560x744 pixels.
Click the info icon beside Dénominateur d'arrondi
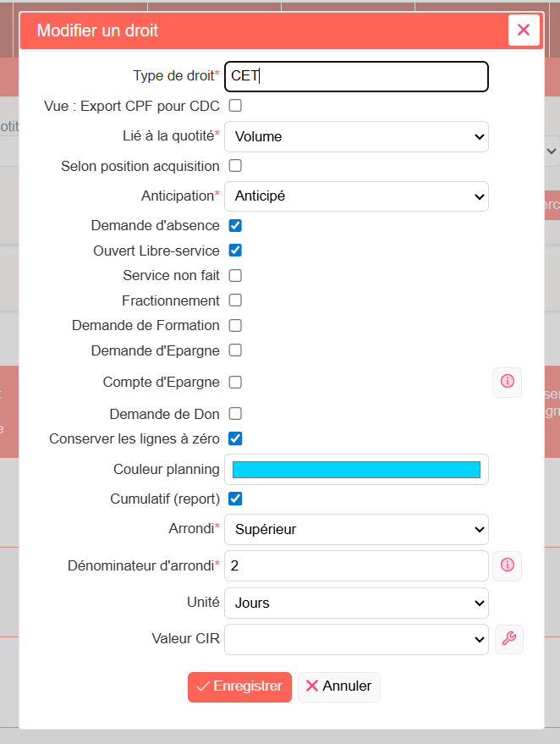[508, 565]
